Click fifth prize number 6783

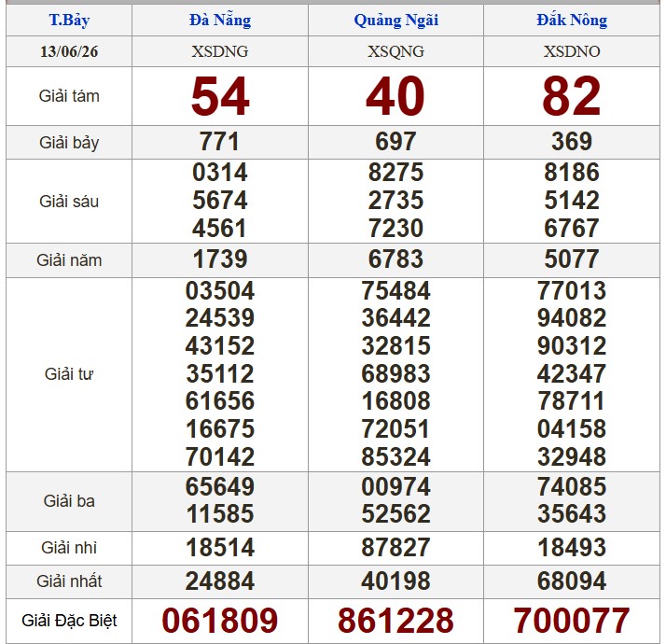point(395,259)
